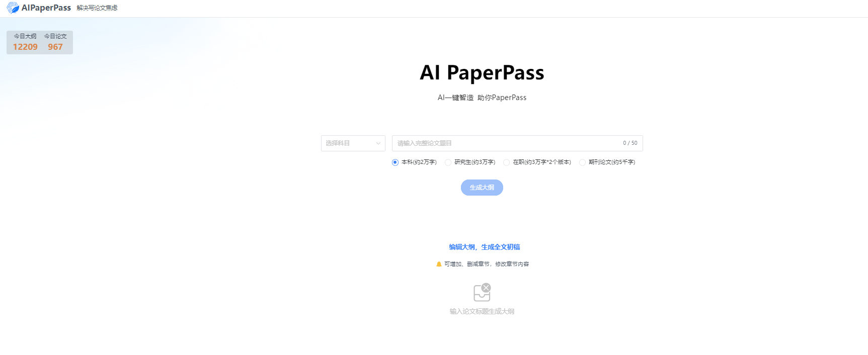Click the 可增加、删减章节，修改章节内容 hint text
This screenshot has height=355, width=868.
pos(487,264)
